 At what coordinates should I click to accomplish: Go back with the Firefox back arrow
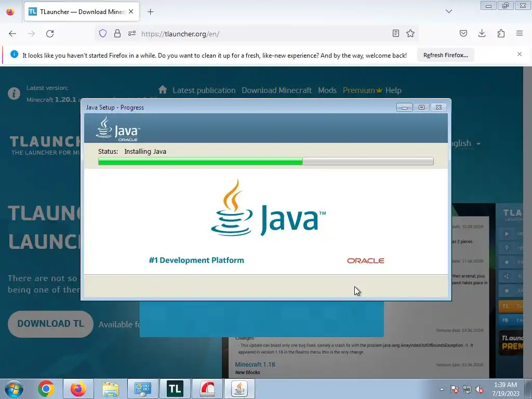tap(12, 34)
